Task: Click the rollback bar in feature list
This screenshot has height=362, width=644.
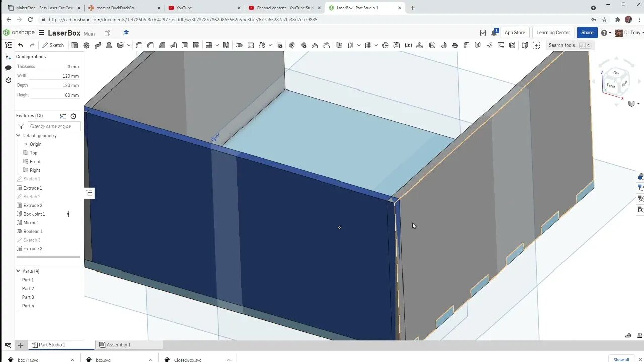Action: tap(48, 257)
